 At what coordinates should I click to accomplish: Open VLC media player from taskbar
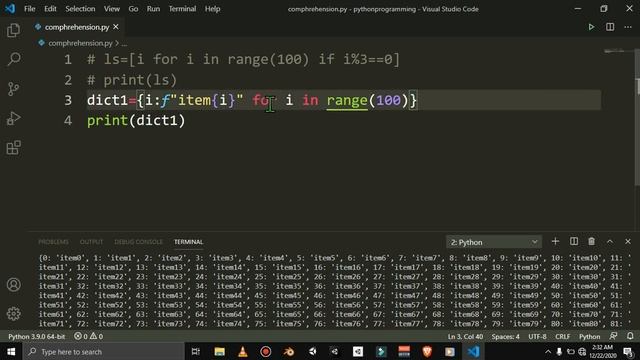coord(243,351)
